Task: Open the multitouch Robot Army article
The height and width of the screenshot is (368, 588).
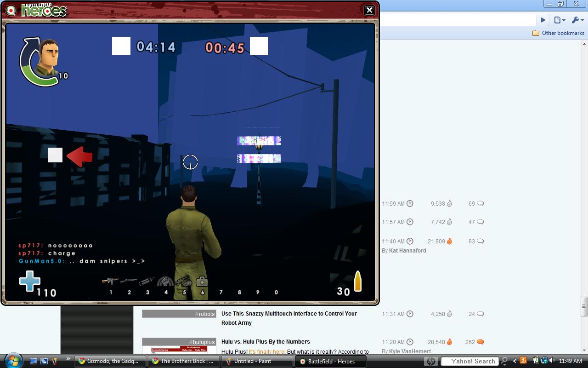Action: click(x=289, y=318)
